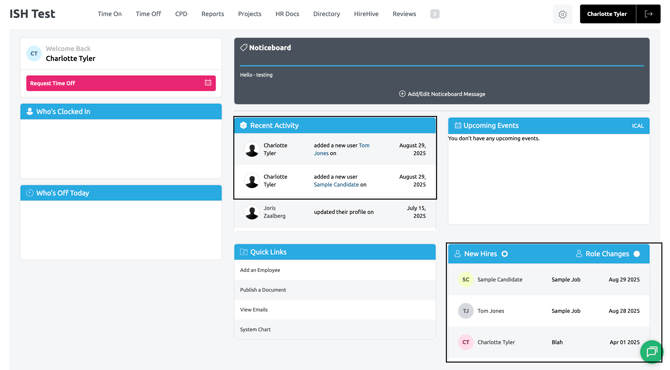The image size is (670, 370).
Task: Click the ISH Test site logo
Action: 32,14
